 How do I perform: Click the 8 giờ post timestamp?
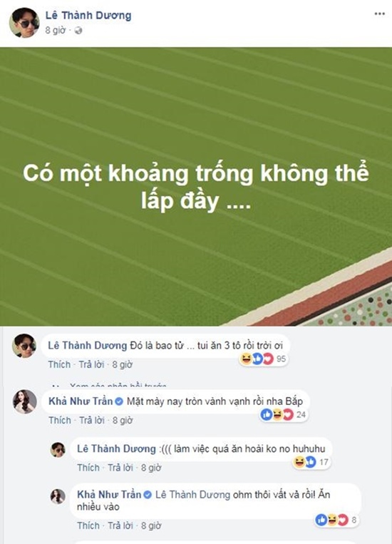point(55,31)
